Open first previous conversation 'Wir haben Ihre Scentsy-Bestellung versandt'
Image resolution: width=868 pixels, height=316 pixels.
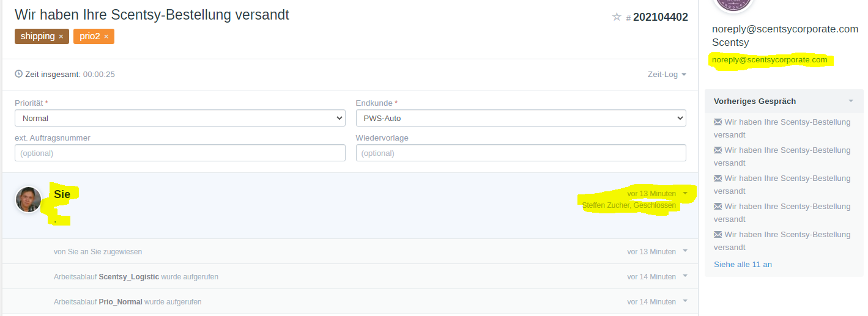(x=782, y=128)
